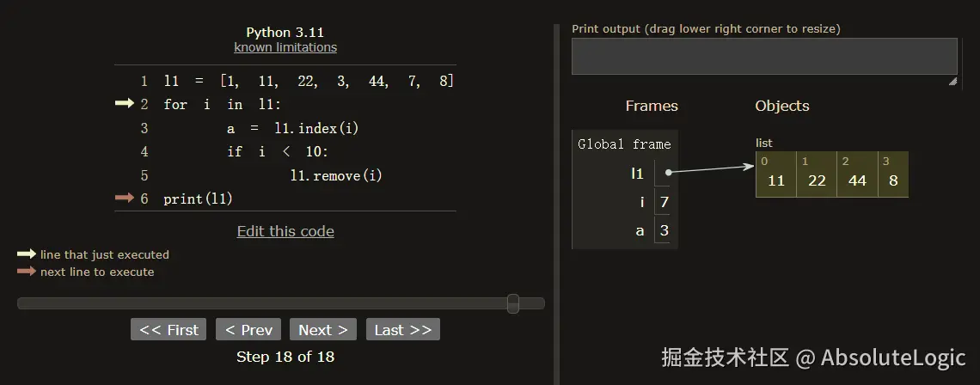Click code line 'print(l1)'
Image resolution: width=980 pixels, height=385 pixels.
pyautogui.click(x=198, y=199)
